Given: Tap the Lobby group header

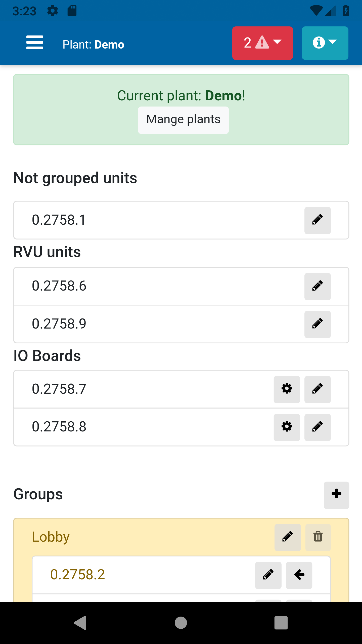Looking at the screenshot, I should click(126, 537).
